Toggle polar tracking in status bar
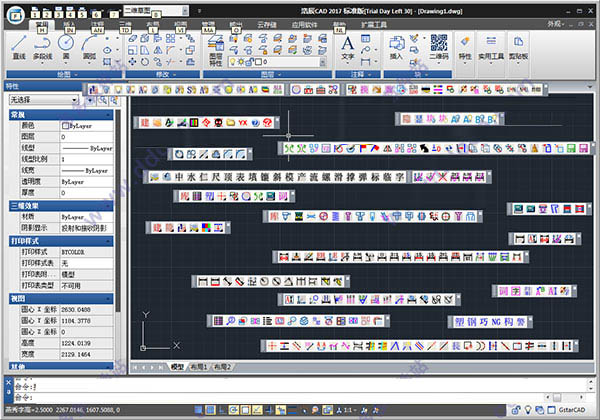Screen dimensions: 600x420 (233, 410)
